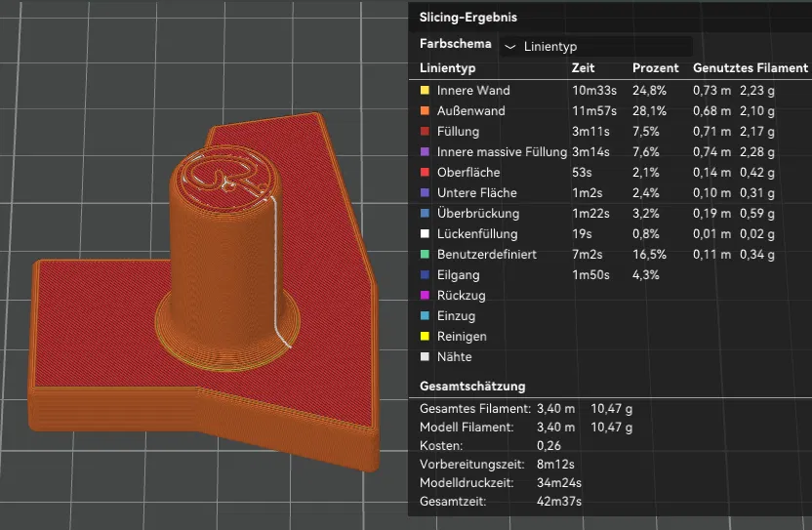The width and height of the screenshot is (812, 530).
Task: Click the Einzug cyan swatch
Action: [x=425, y=316]
